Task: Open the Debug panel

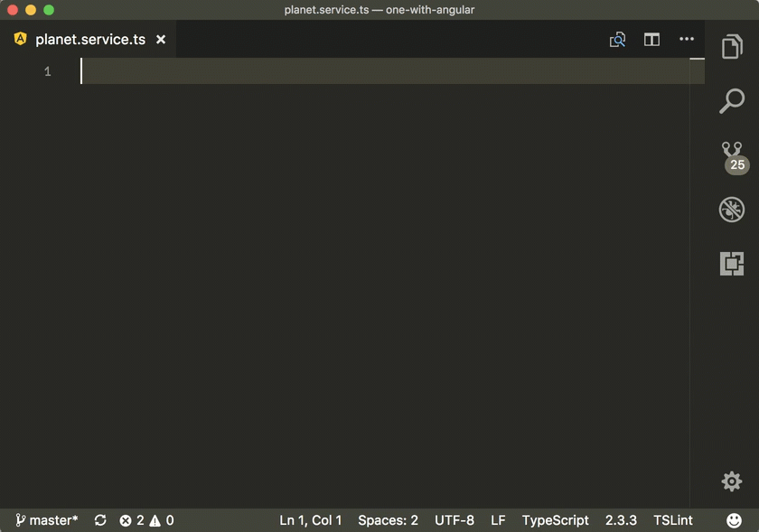Action: (x=732, y=209)
